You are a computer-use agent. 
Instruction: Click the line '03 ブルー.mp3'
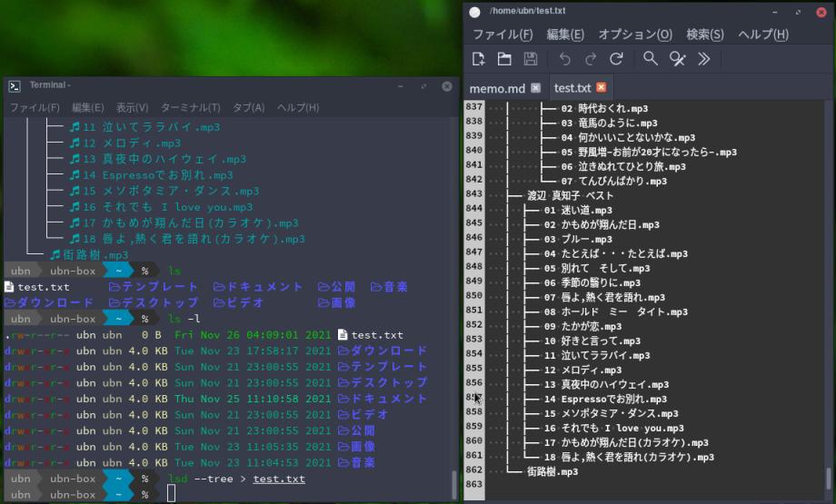(x=578, y=239)
